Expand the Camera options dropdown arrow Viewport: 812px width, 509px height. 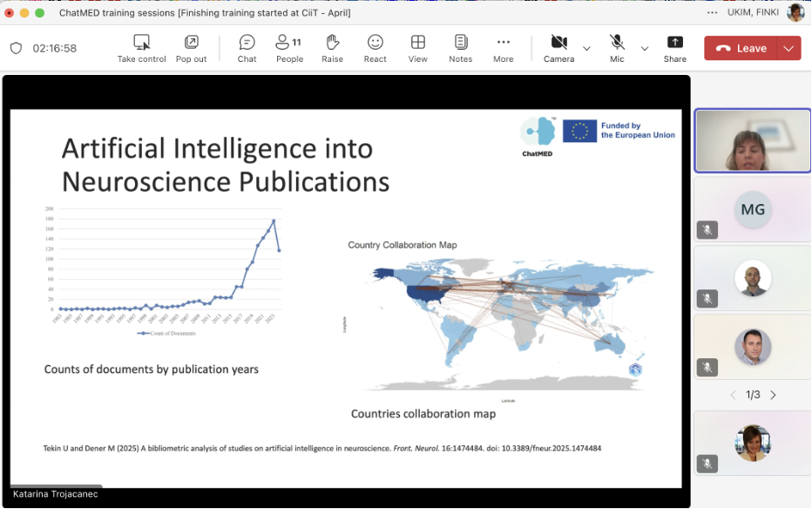click(586, 49)
